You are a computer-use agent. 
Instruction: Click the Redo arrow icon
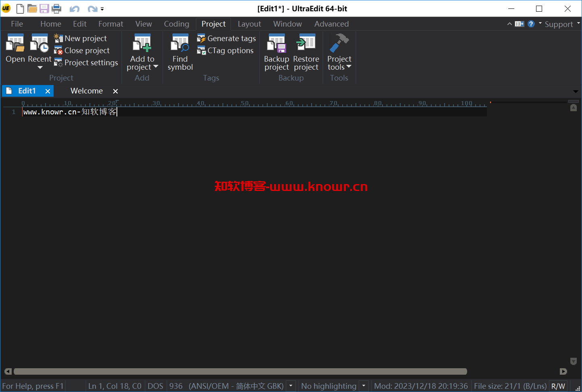pyautogui.click(x=92, y=9)
